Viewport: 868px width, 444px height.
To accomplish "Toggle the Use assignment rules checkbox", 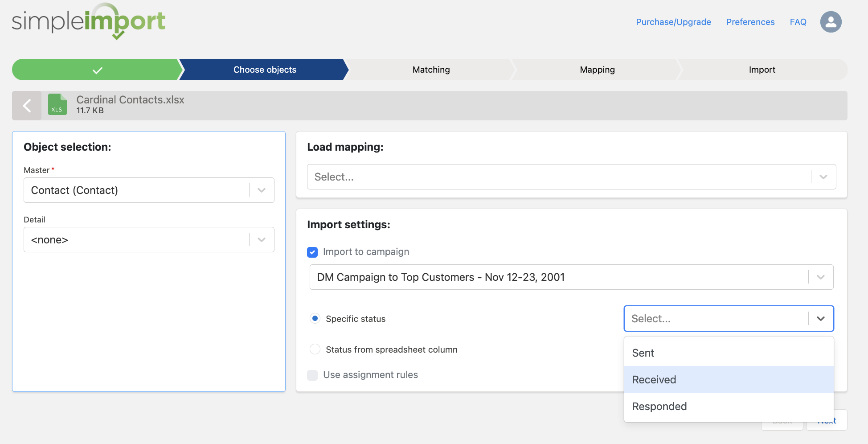I will coord(312,375).
